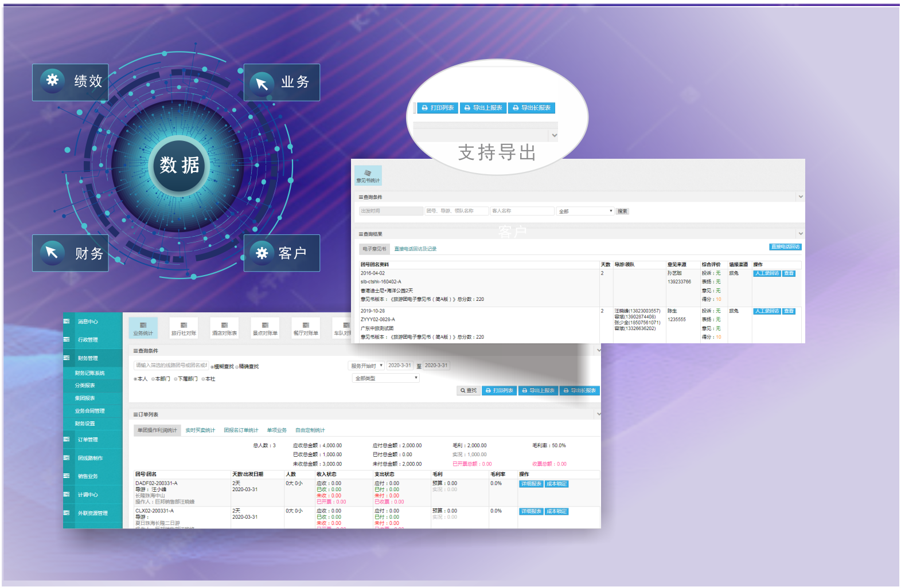Screen dimensions: 901x588
Task: Click the 直接电话回访 button
Action: coord(785,247)
